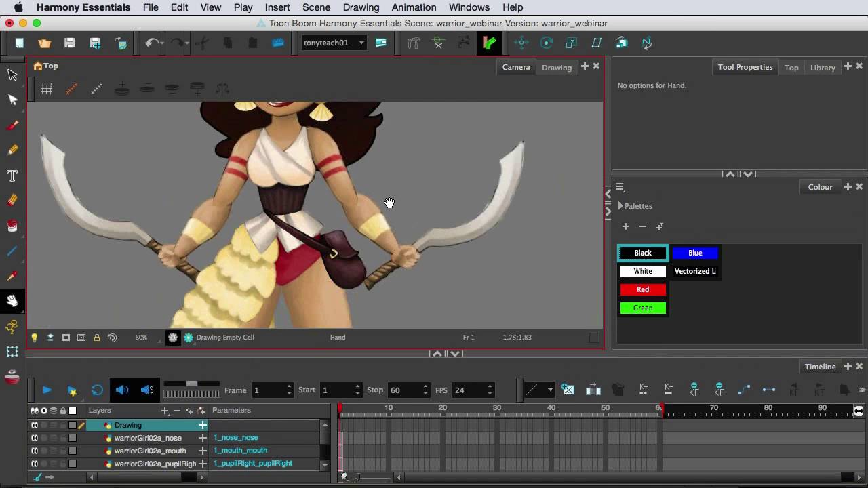Viewport: 868px width, 488px height.
Task: Select the Red colour swatch
Action: (x=643, y=289)
